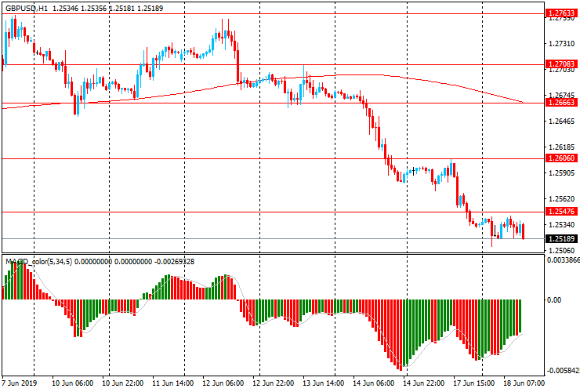Image resolution: width=580 pixels, height=392 pixels.
Task: Select the 1.27083 red price label
Action: [x=561, y=64]
